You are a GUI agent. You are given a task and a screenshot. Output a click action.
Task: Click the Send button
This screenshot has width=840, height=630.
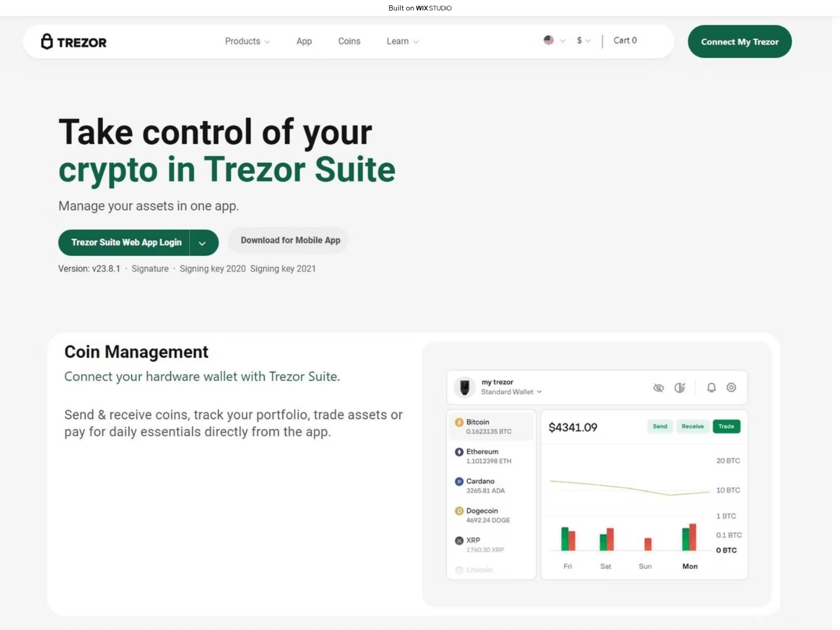click(x=660, y=426)
